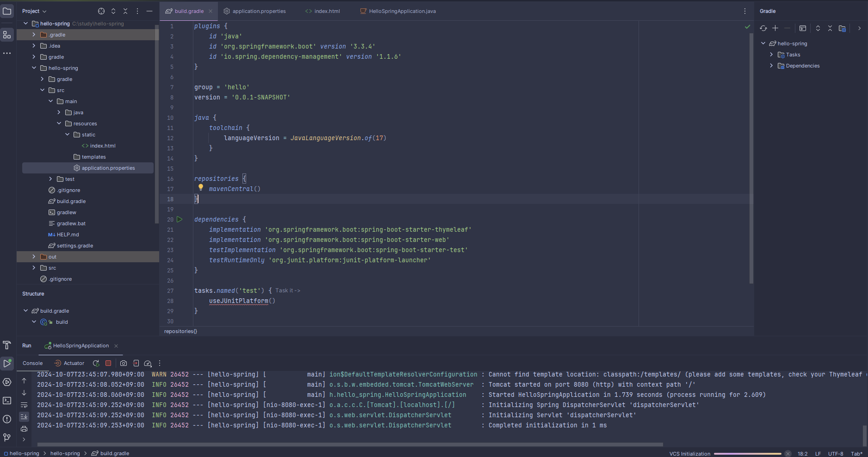Image resolution: width=868 pixels, height=457 pixels.
Task: Click the hello-spring breadcrumb root
Action: click(x=21, y=453)
